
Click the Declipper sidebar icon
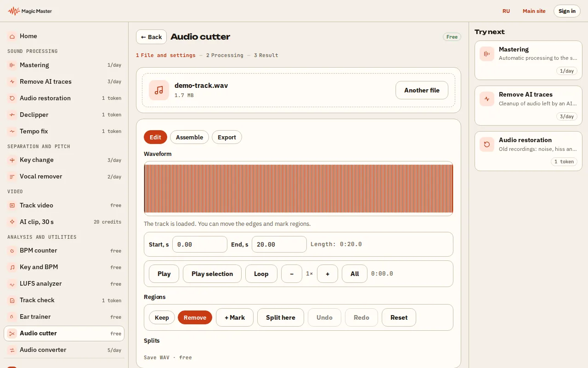click(12, 115)
